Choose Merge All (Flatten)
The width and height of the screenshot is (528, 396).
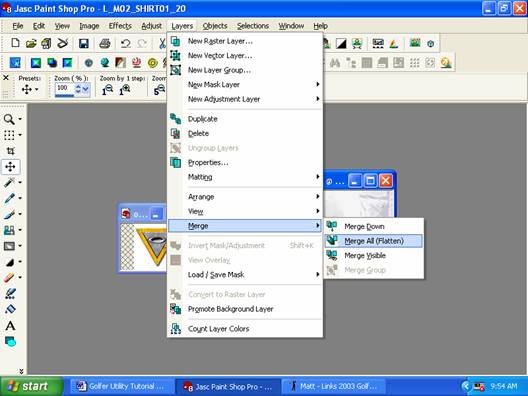[x=373, y=241]
